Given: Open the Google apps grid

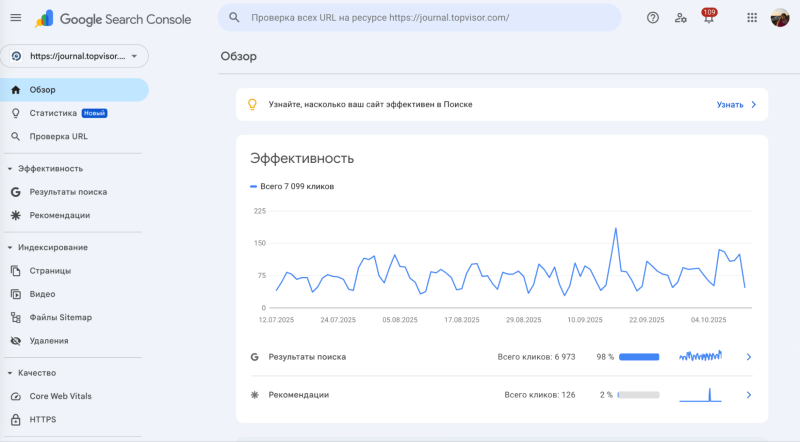Looking at the screenshot, I should [752, 18].
